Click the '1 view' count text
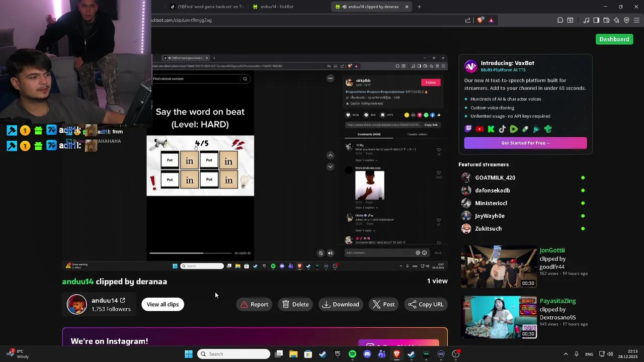 click(x=437, y=281)
